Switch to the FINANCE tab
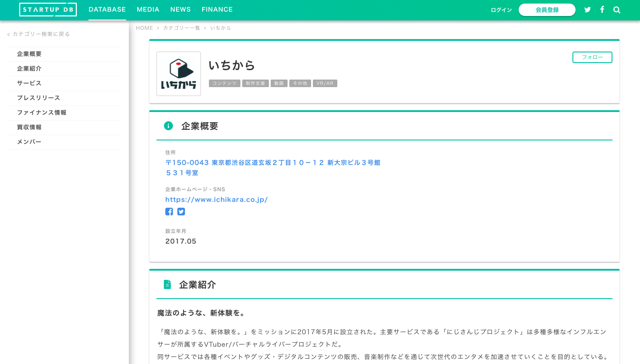 pyautogui.click(x=217, y=9)
